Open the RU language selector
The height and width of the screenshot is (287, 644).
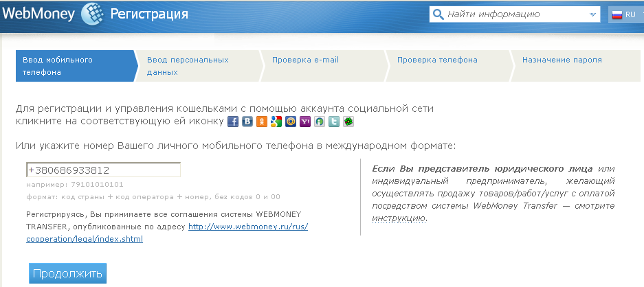[625, 15]
